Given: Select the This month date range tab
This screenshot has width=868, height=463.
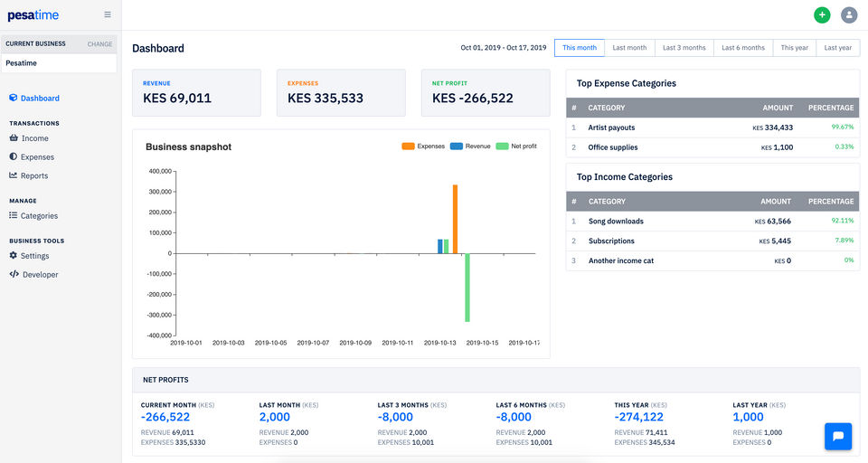Looking at the screenshot, I should click(x=580, y=48).
